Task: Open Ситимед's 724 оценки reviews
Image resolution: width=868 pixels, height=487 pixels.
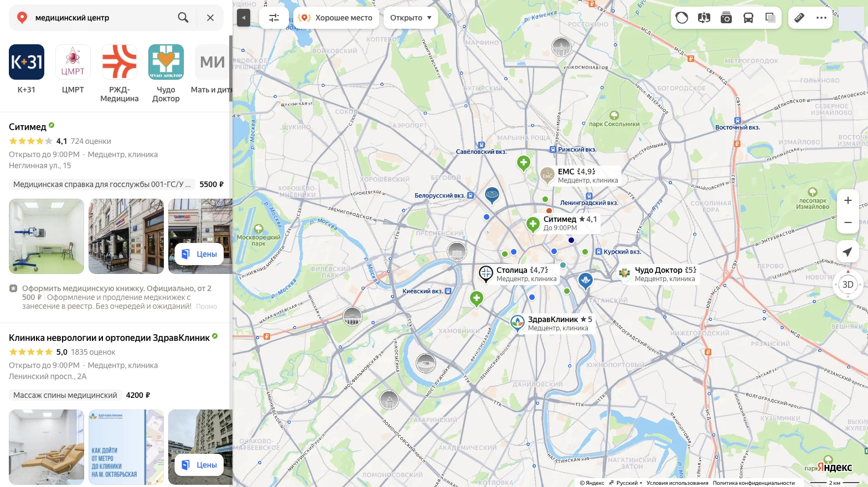Action: (x=91, y=141)
